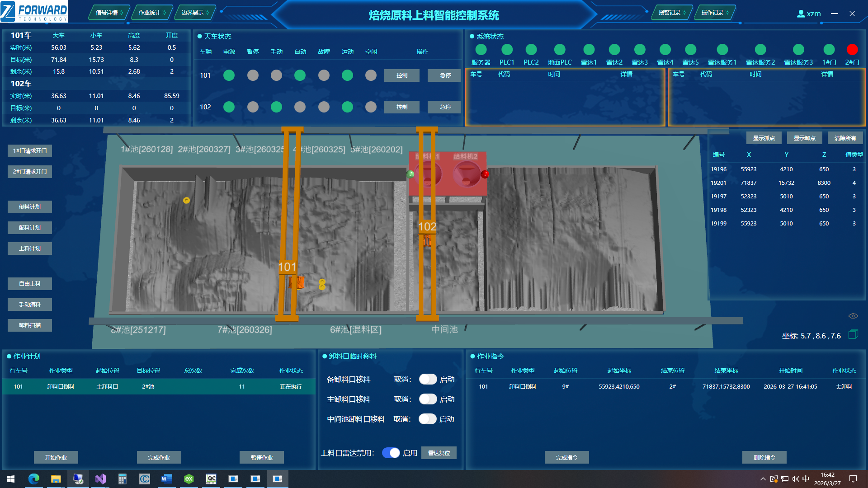Toggle the 中间池卸料口移料 switch
This screenshot has width=868, height=488.
(x=427, y=419)
